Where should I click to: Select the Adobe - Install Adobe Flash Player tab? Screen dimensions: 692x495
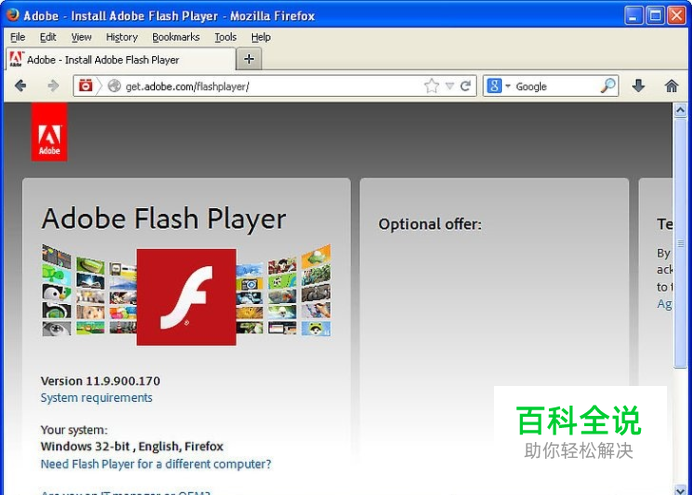(x=121, y=59)
